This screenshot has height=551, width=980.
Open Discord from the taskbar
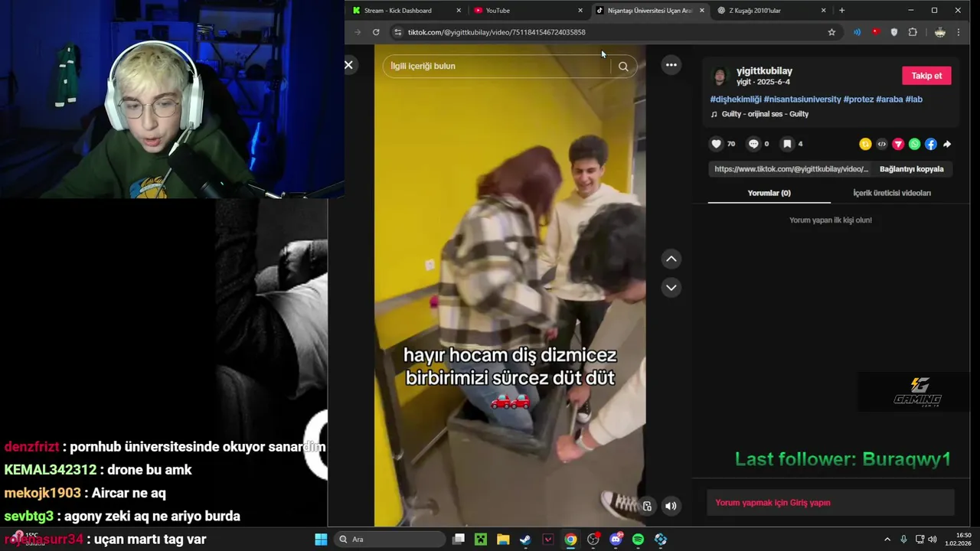(616, 540)
